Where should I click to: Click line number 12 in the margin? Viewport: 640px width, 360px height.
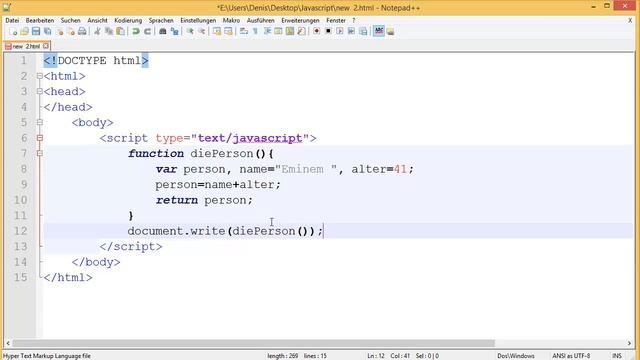pos(20,231)
